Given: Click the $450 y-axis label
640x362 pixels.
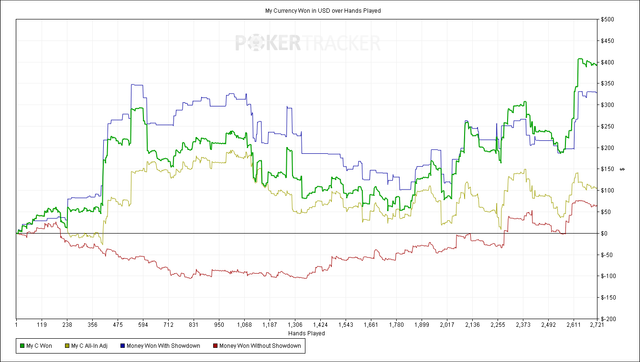Looking at the screenshot, I should [607, 41].
